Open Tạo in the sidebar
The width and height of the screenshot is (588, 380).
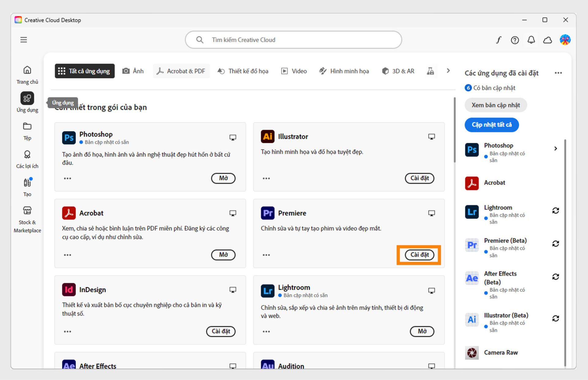(x=27, y=187)
